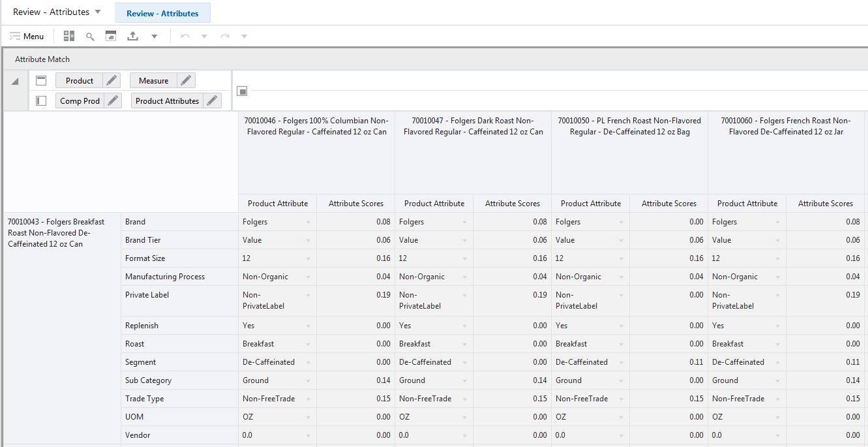Image resolution: width=868 pixels, height=447 pixels.
Task: Click the Find magnifier icon
Action: tap(90, 37)
